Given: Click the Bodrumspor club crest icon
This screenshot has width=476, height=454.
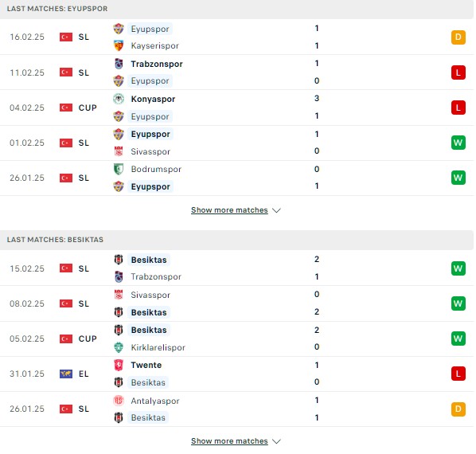Looking at the screenshot, I should [119, 169].
